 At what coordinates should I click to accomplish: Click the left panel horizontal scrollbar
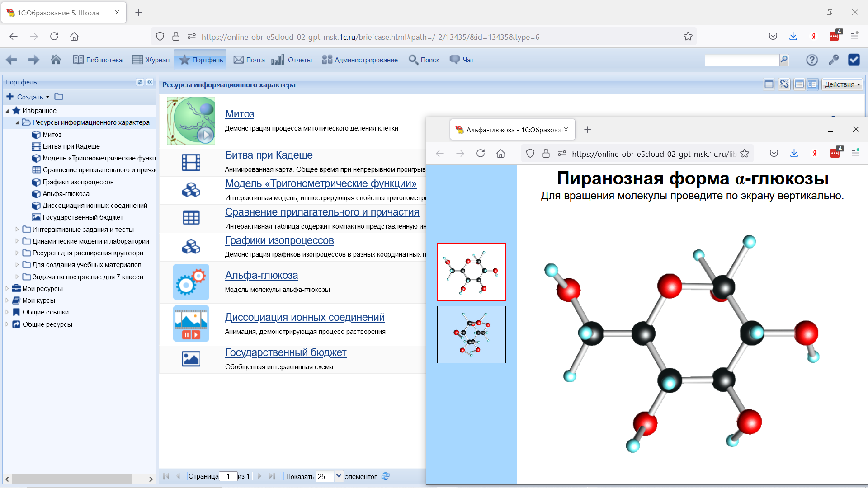(x=72, y=479)
